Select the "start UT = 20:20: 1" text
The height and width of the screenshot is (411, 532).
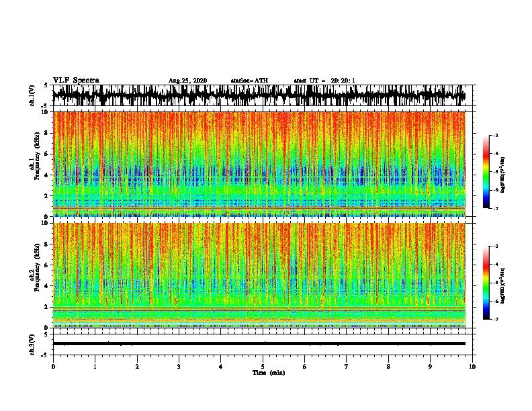tap(324, 81)
